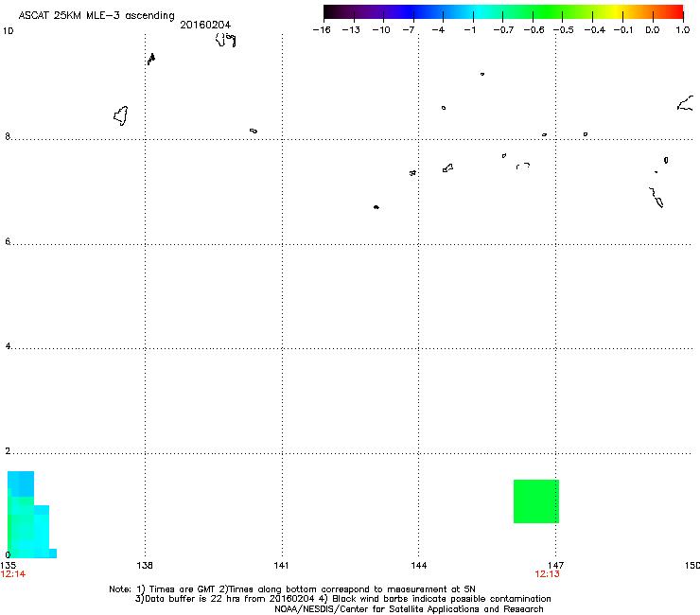Click the color bar label "-0.5"
This screenshot has width=700, height=615.
coord(564,30)
